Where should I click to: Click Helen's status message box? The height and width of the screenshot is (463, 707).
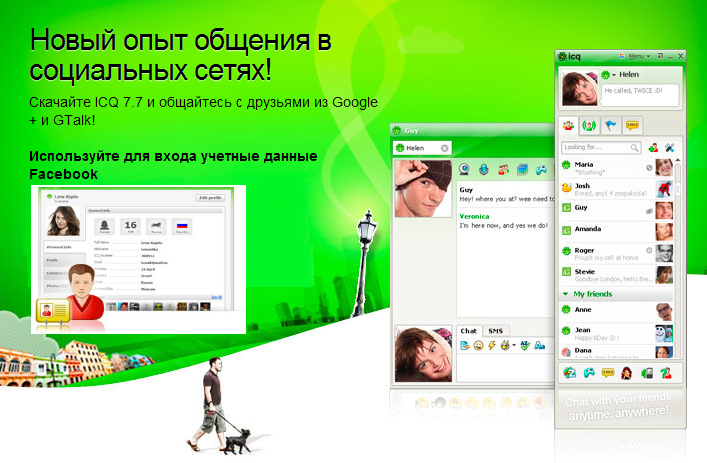click(640, 95)
